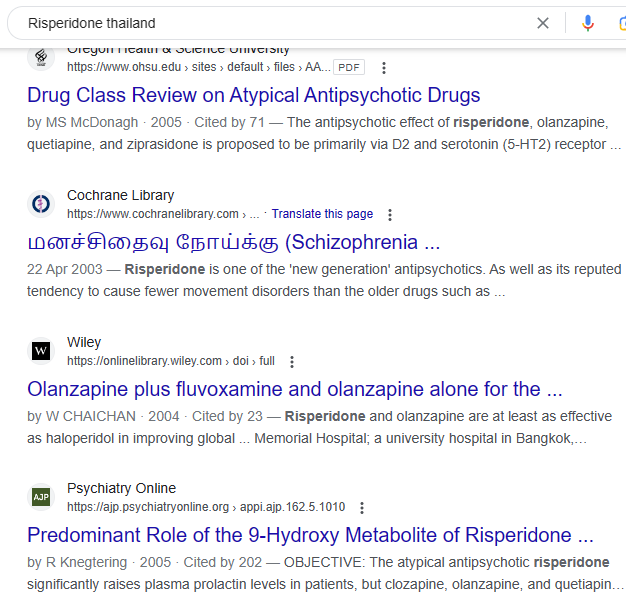This screenshot has height=602, width=626.
Task: Open the Tamil Schizophrenia Cochrane result title
Action: [x=234, y=242]
